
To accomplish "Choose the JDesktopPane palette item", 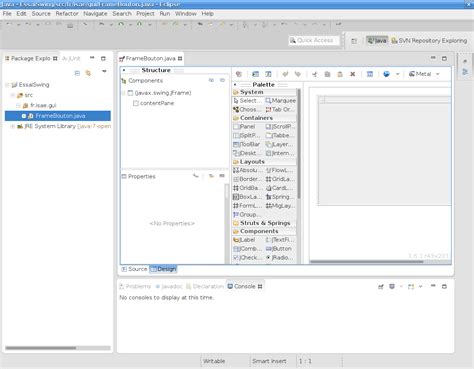I will [x=247, y=153].
